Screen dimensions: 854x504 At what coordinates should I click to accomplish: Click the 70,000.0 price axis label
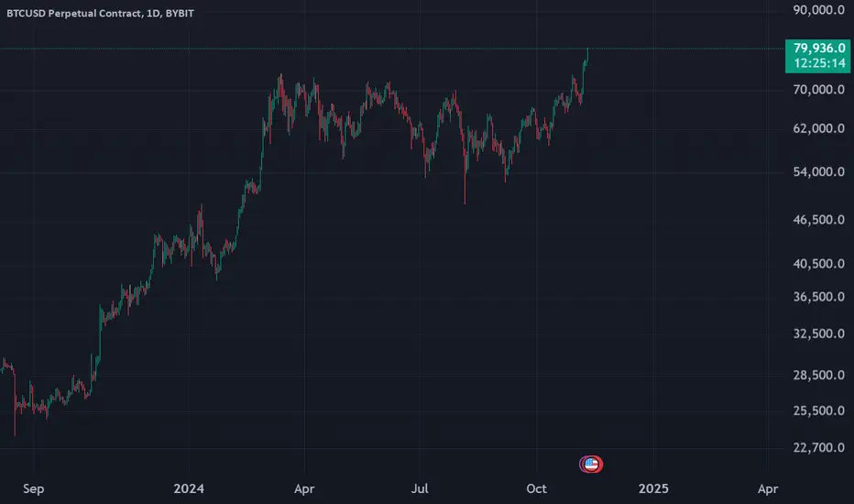click(819, 90)
